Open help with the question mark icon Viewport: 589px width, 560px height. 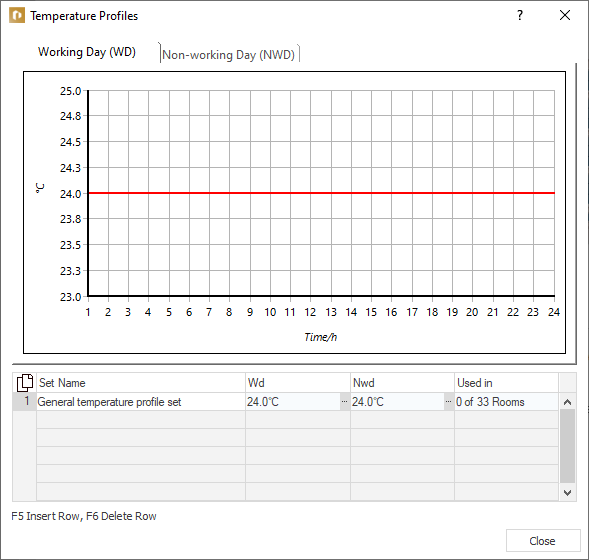pos(520,15)
